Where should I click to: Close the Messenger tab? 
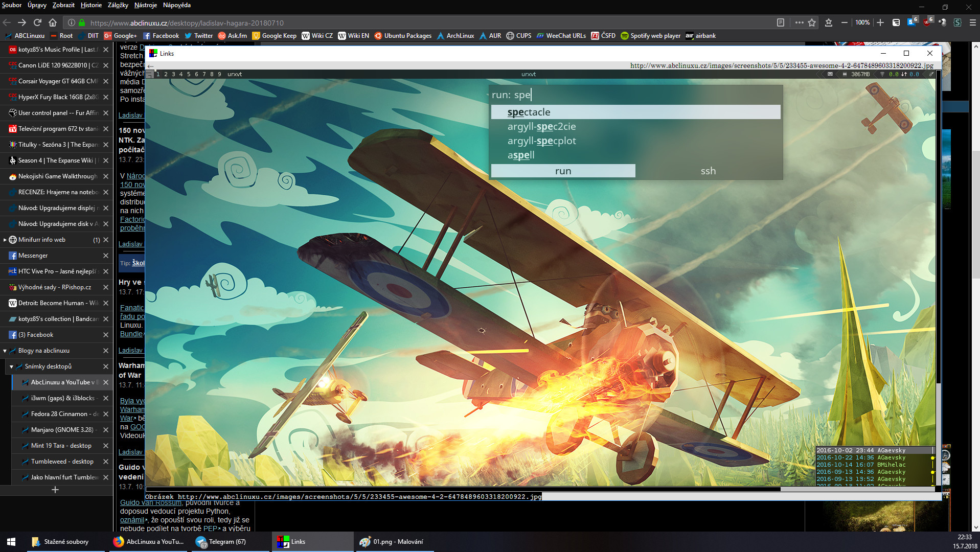(x=106, y=256)
